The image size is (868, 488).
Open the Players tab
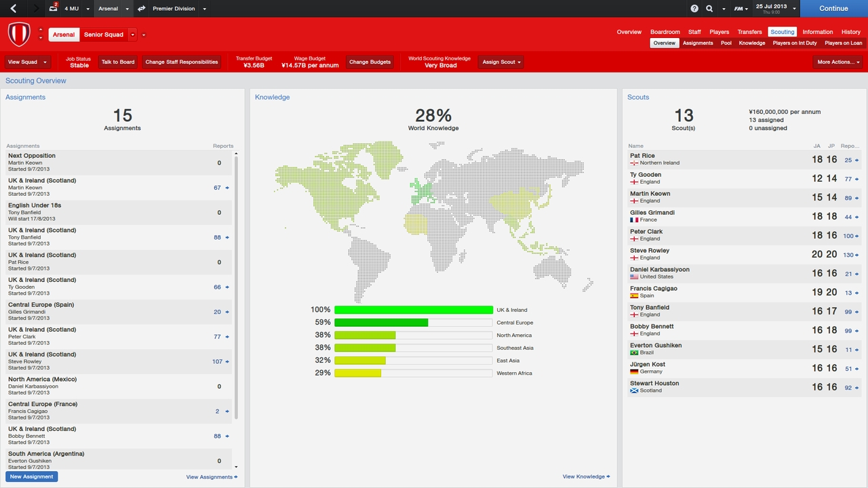coord(719,32)
